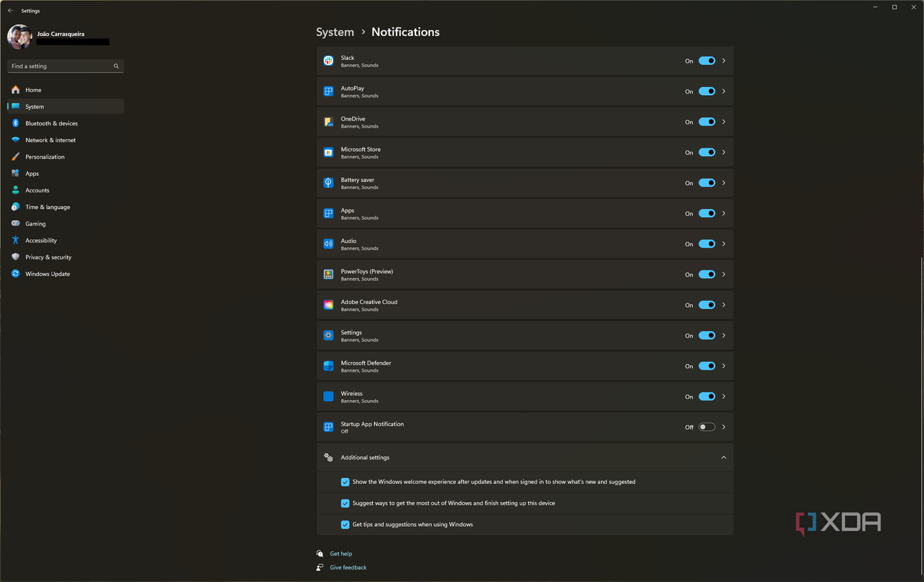Screen dimensions: 924x582
Task: Enable Startup App Notification toggle
Action: 707,427
